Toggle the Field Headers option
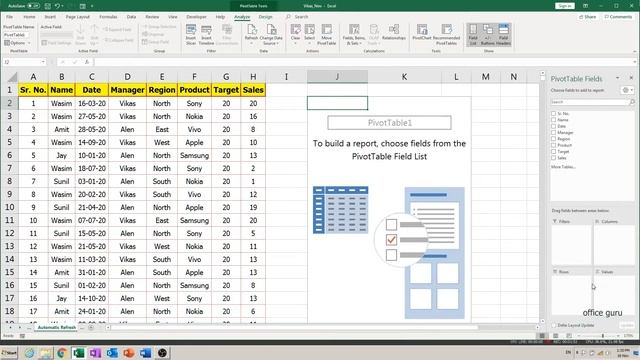 (503, 34)
